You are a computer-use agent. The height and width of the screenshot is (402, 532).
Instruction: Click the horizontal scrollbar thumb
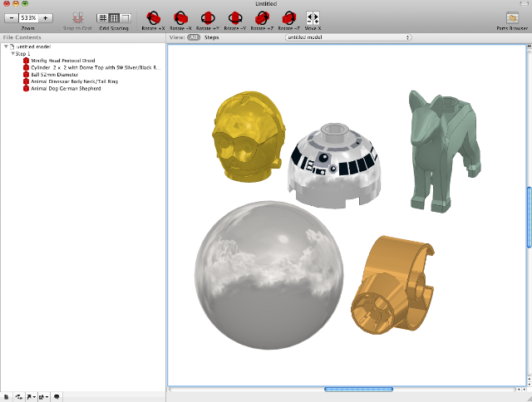(358, 389)
